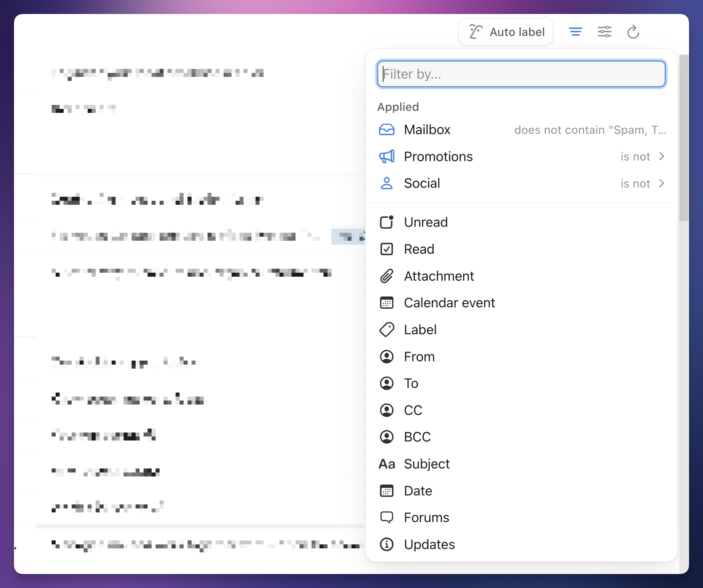Click the From avatar icon

click(386, 357)
